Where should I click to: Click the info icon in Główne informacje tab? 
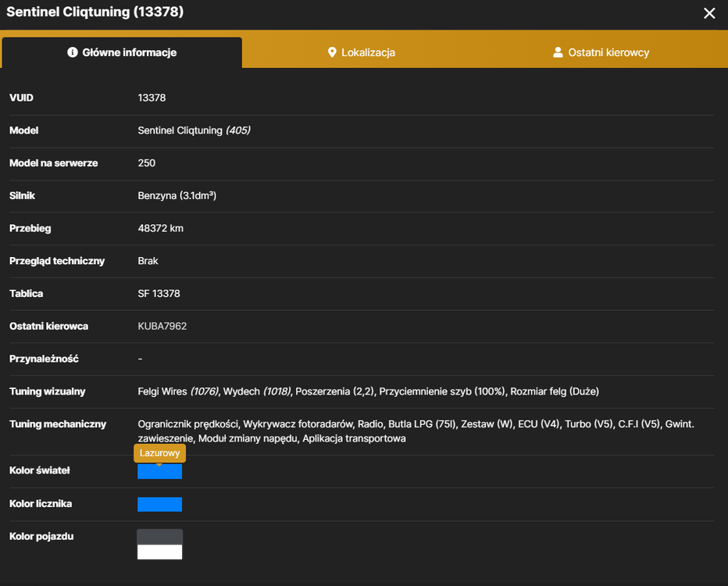tap(73, 52)
